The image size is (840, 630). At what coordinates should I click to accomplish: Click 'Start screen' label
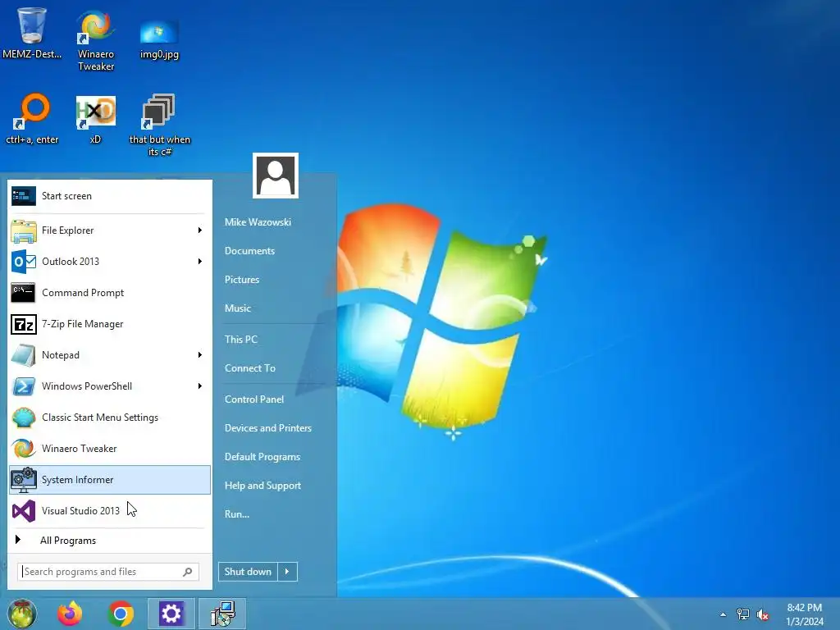point(67,196)
